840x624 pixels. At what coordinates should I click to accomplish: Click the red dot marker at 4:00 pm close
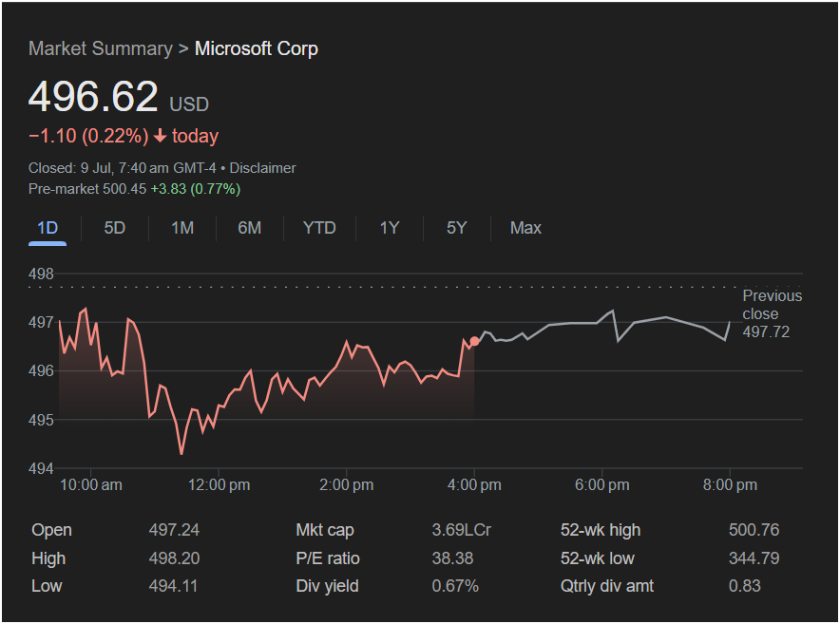click(x=475, y=341)
